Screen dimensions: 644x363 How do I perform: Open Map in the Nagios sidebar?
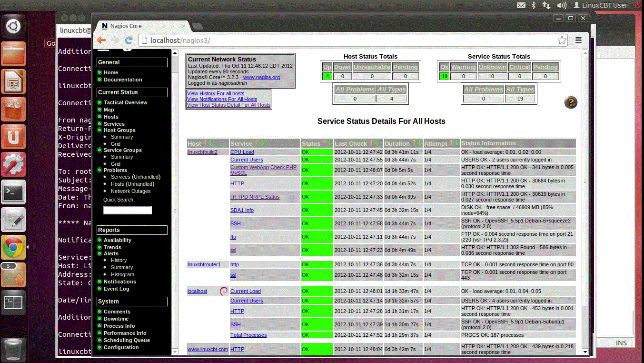pyautogui.click(x=109, y=110)
